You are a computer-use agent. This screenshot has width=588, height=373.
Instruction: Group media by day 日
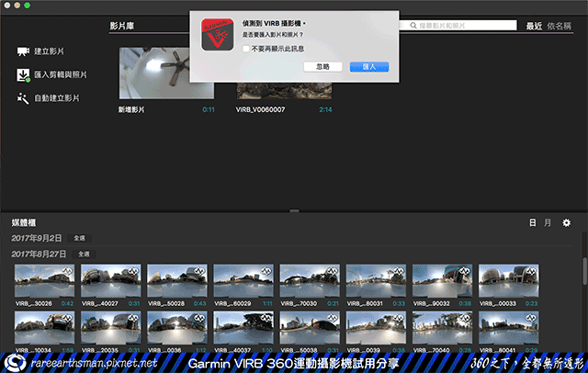533,222
